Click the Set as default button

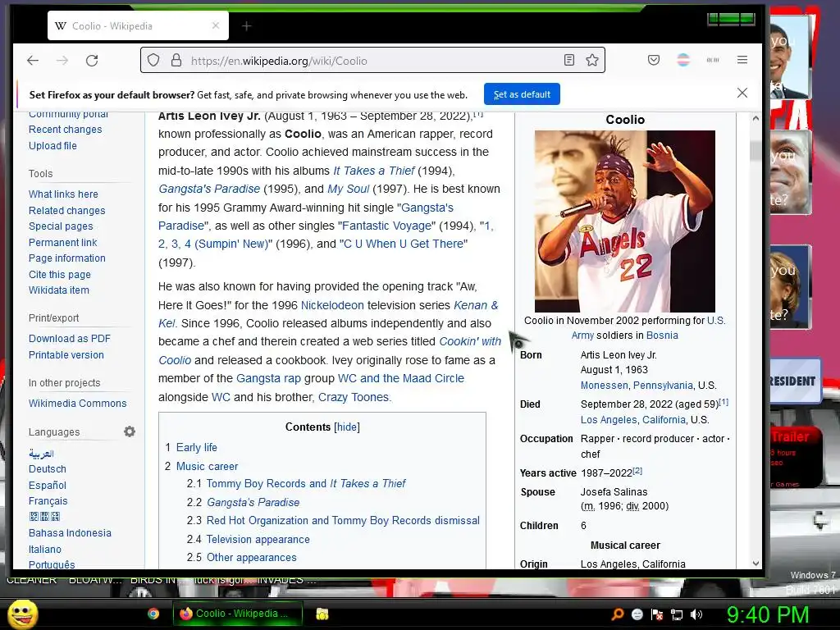pos(522,94)
